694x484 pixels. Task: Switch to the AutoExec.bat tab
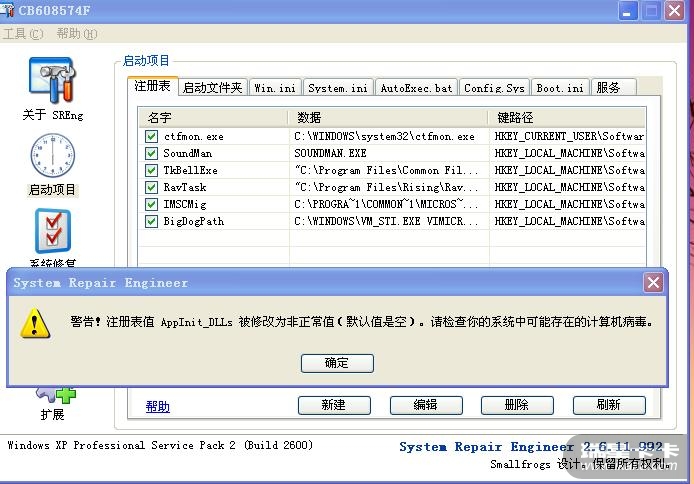coord(416,88)
